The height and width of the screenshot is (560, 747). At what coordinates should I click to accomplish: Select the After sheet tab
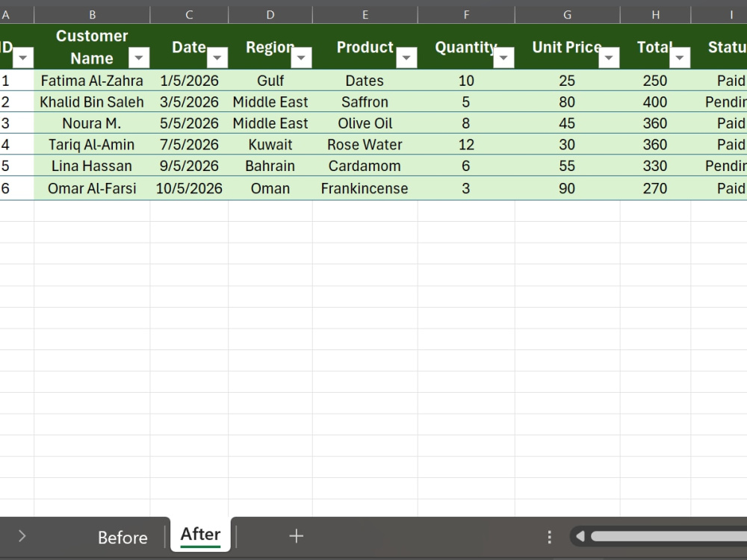click(x=200, y=535)
